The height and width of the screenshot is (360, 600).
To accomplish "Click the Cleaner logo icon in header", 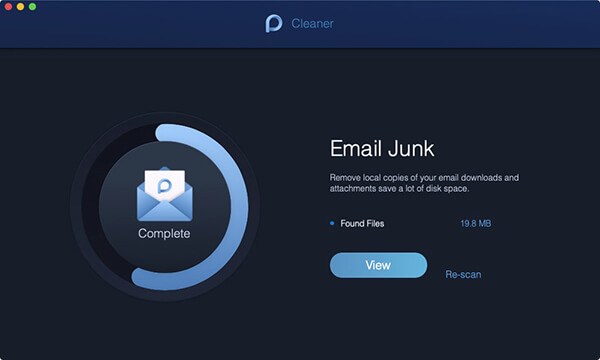I will pos(274,23).
